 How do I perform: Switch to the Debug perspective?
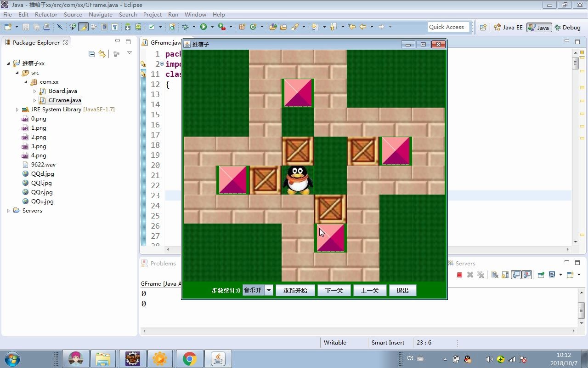[567, 27]
